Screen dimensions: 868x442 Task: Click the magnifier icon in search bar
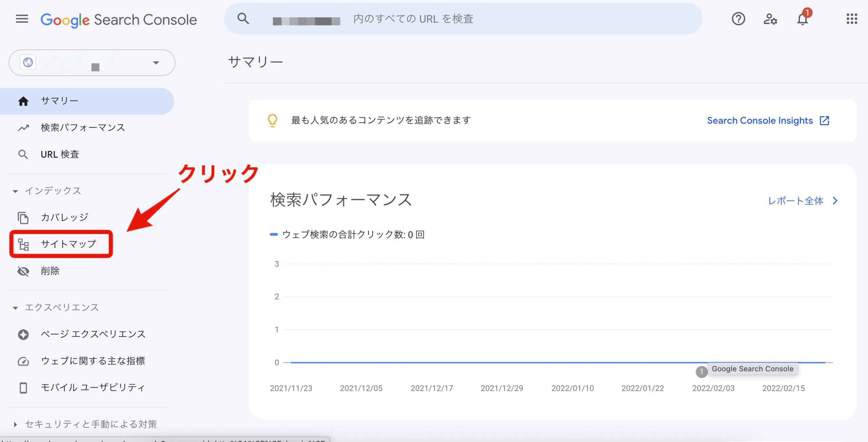(x=243, y=19)
